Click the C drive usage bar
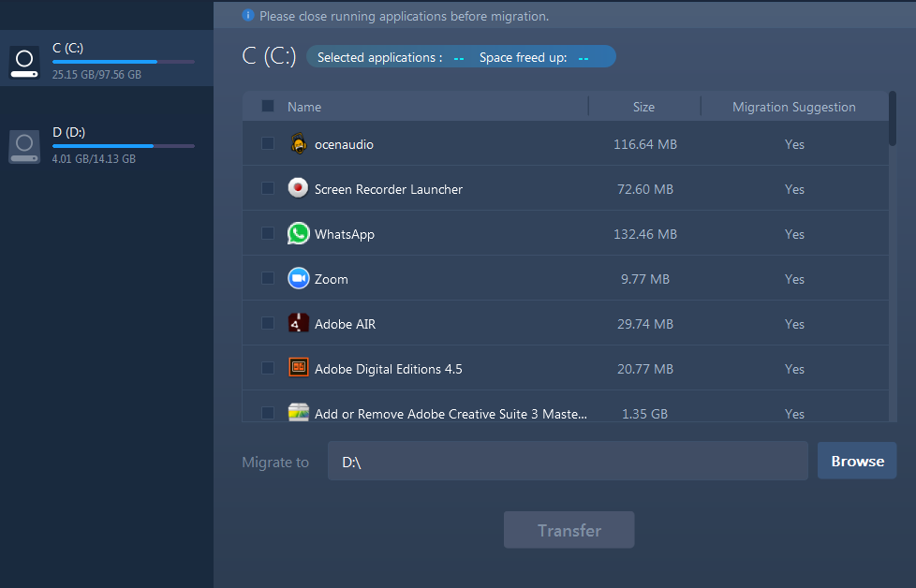The height and width of the screenshot is (588, 916). coord(124,61)
